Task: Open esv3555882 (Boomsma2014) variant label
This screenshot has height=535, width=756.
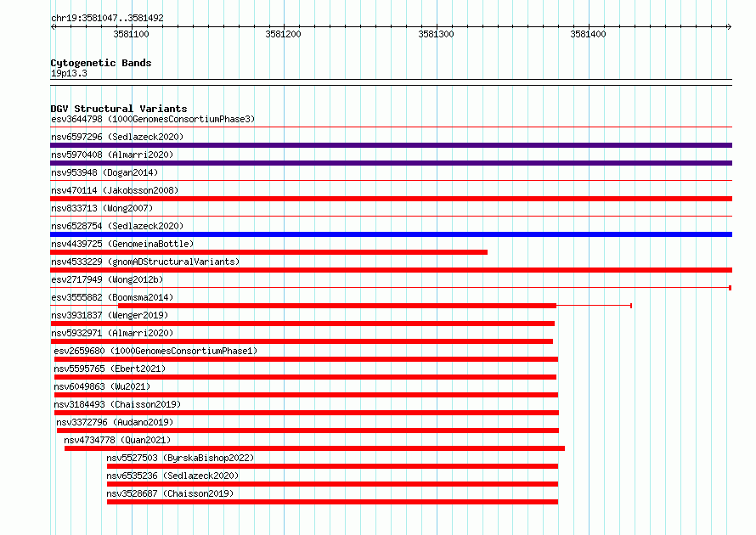Action: pos(112,297)
